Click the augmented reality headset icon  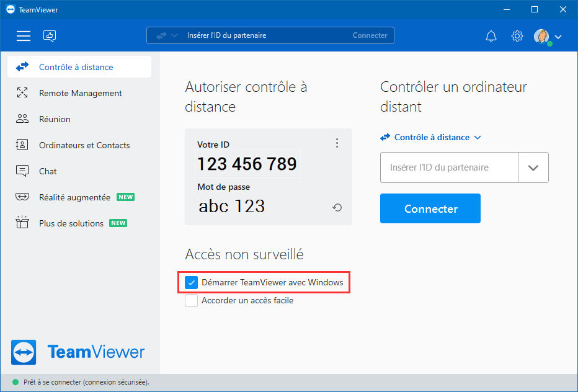pyautogui.click(x=22, y=197)
